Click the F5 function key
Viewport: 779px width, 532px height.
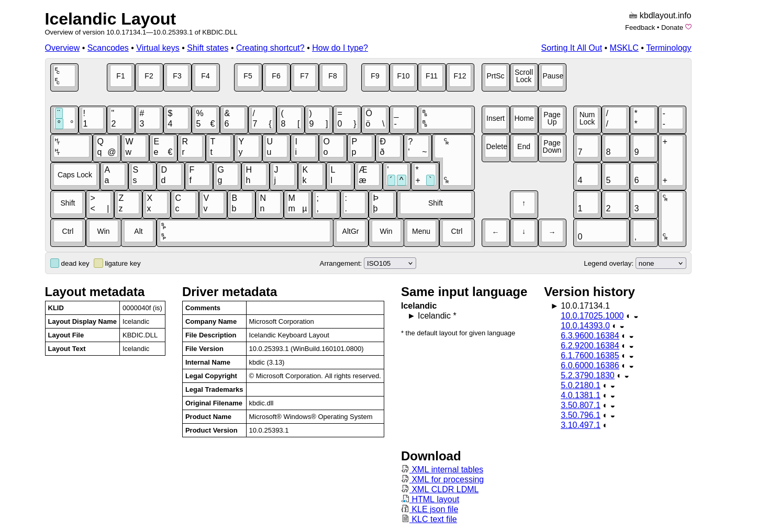coord(248,76)
